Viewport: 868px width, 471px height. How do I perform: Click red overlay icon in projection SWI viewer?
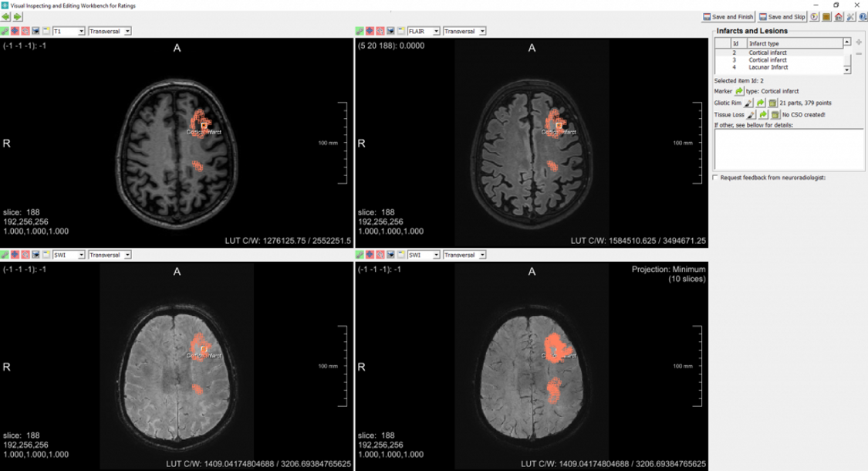[380, 255]
